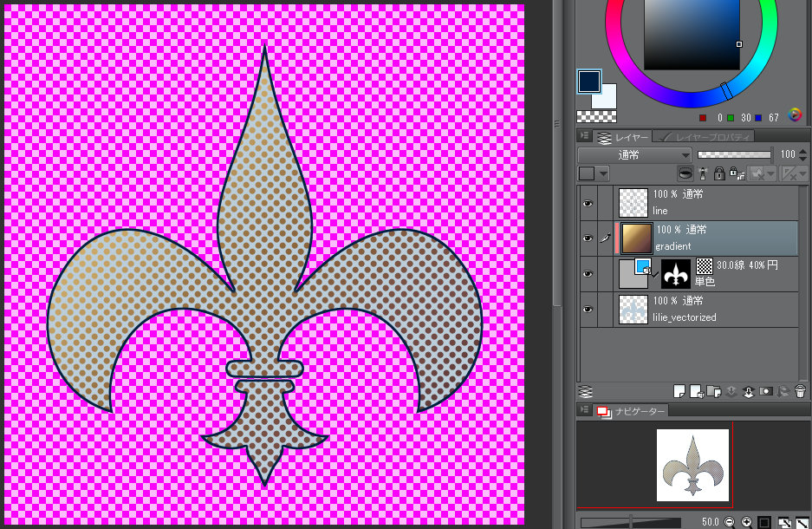Select the transparent color swatch
Image resolution: width=812 pixels, height=529 pixels.
[596, 116]
